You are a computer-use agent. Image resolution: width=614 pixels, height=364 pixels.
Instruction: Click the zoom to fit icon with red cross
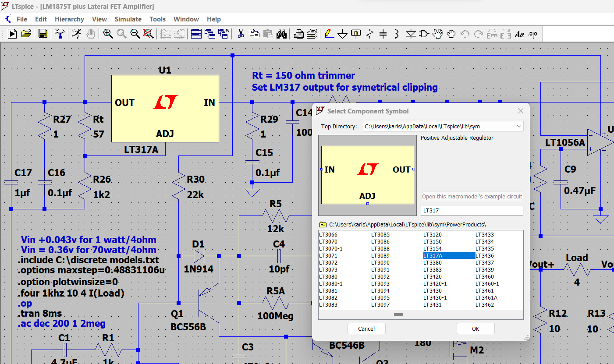click(149, 33)
